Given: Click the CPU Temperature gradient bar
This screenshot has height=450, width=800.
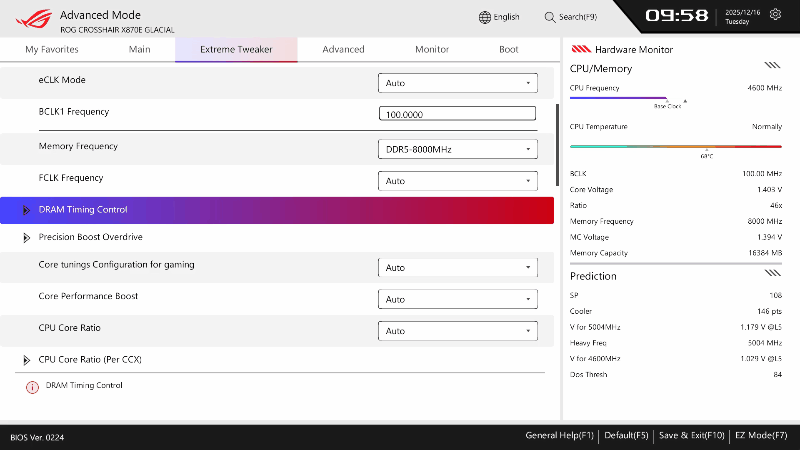Looking at the screenshot, I should (x=676, y=146).
